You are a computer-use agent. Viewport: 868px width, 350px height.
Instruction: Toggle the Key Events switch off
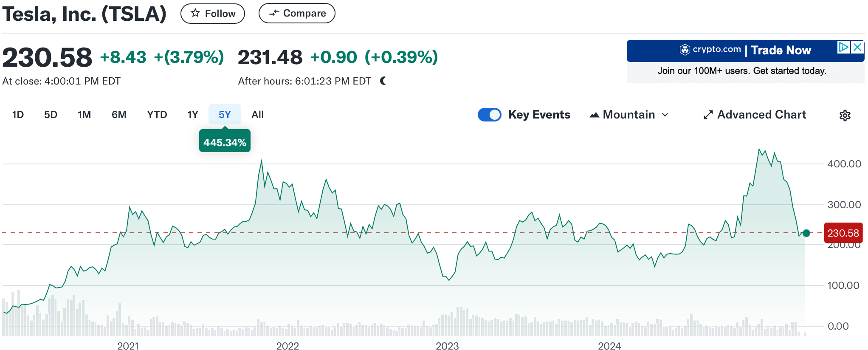tap(489, 115)
